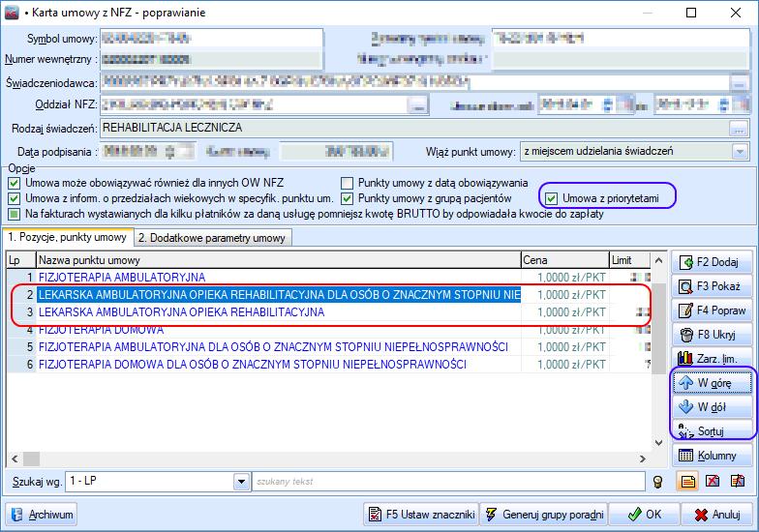The height and width of the screenshot is (532, 759).
Task: Toggle 'Umowa może obowiązywać również dla innych OW NFZ'
Action: 14,184
